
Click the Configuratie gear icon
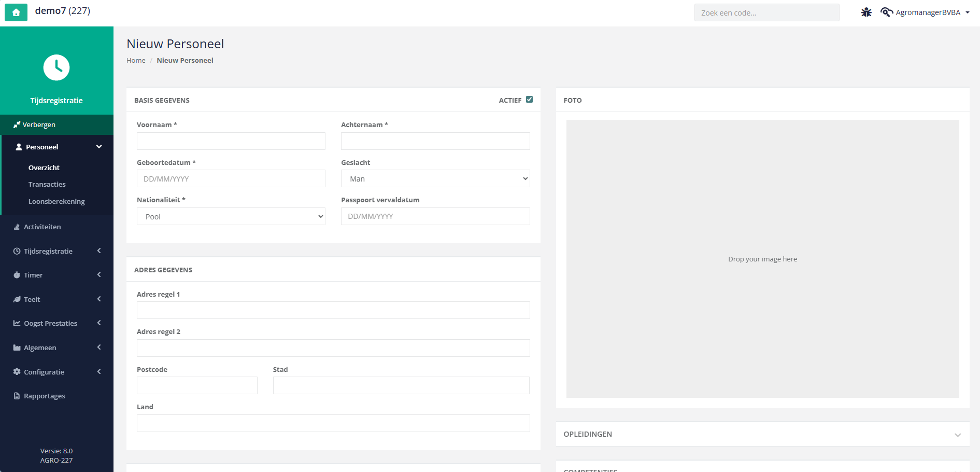(x=17, y=371)
